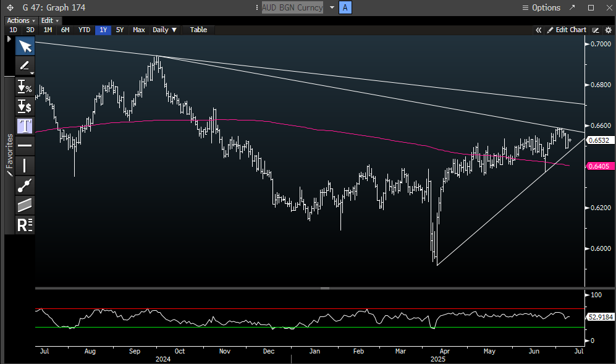Select the channel drawing tool
The width and height of the screenshot is (616, 364).
click(25, 205)
